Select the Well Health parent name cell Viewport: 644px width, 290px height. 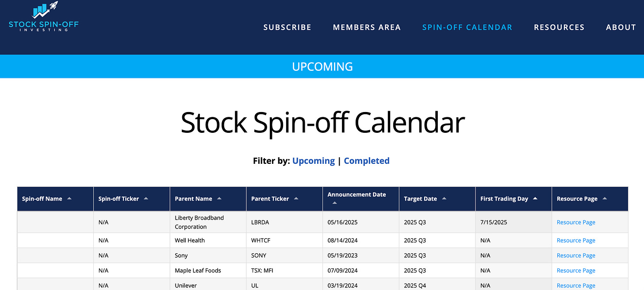pos(208,240)
